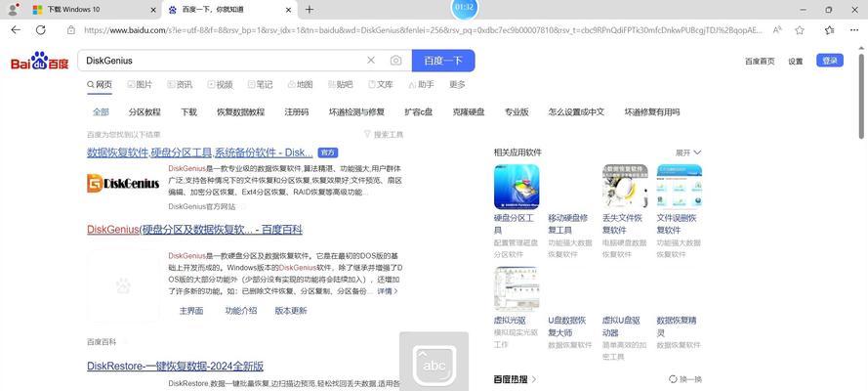Open the favorites list icon
The image size is (868, 391).
click(x=829, y=30)
